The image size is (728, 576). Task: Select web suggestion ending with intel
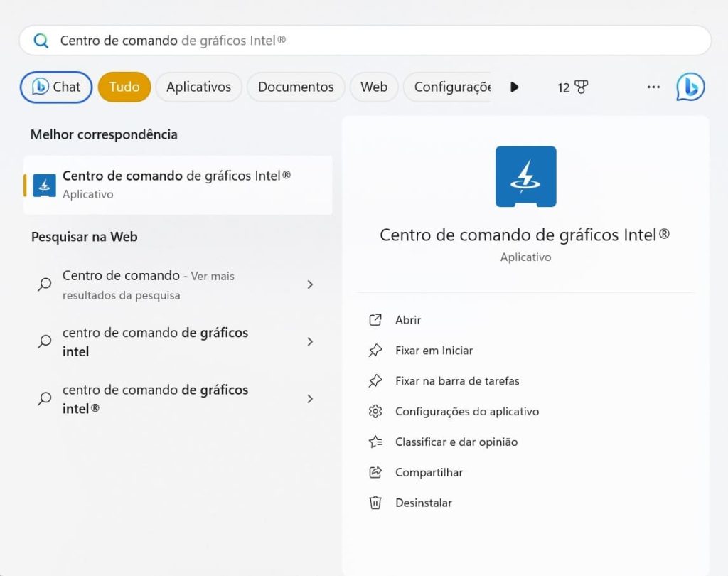(x=178, y=342)
